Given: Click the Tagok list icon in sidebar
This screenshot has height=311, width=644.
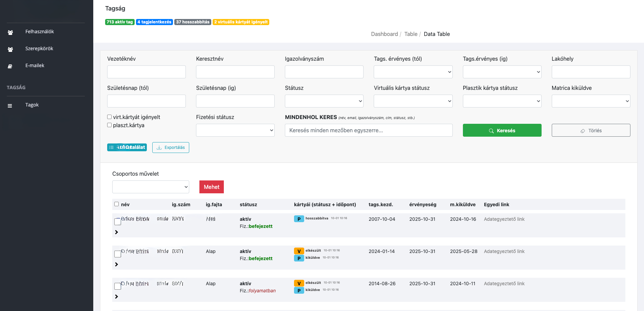Looking at the screenshot, I should click(x=10, y=106).
